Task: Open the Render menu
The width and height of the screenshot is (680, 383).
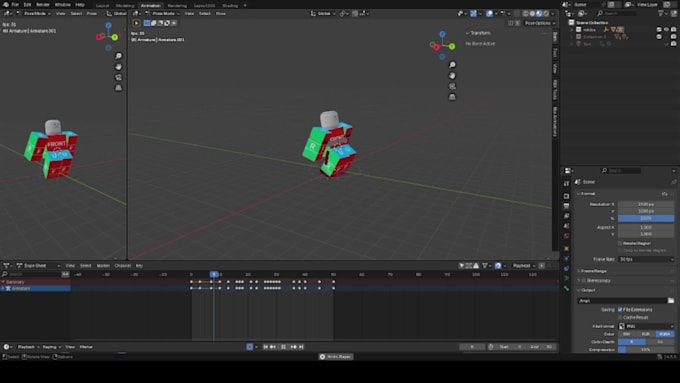Action: (43, 5)
